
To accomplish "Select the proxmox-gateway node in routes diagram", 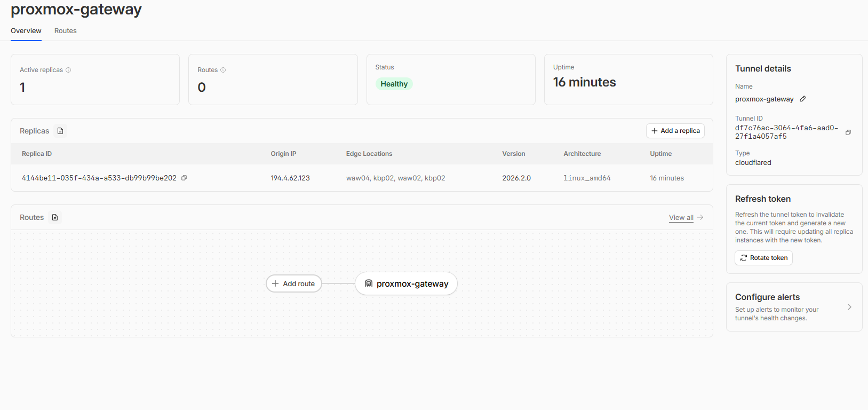I will (x=406, y=283).
